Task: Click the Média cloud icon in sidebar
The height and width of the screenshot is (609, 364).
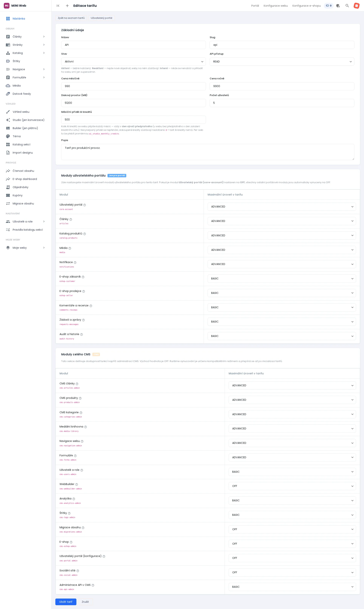Action: pos(8,86)
